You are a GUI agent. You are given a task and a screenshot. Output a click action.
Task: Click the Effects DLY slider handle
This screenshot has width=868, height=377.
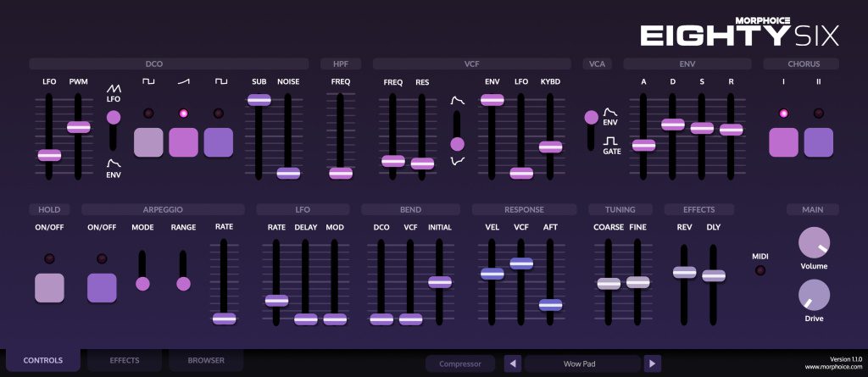coord(714,275)
